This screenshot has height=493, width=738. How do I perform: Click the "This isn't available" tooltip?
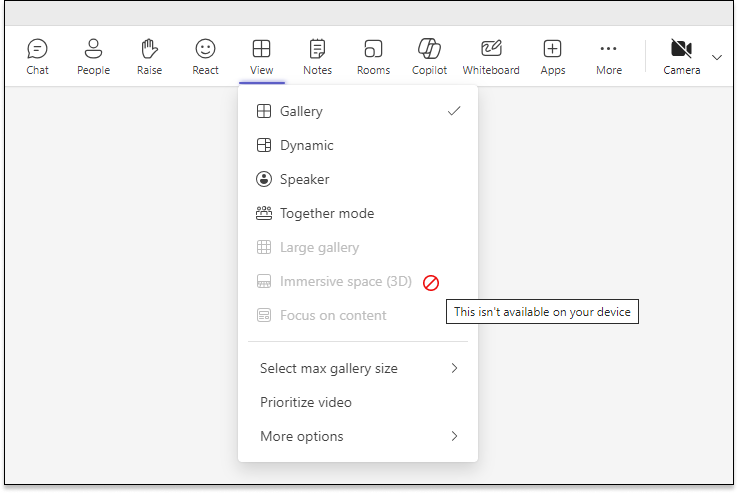[x=542, y=312]
